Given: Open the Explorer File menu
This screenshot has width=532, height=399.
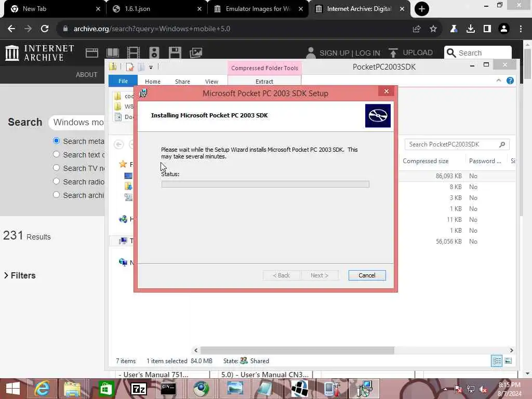Looking at the screenshot, I should (x=123, y=81).
